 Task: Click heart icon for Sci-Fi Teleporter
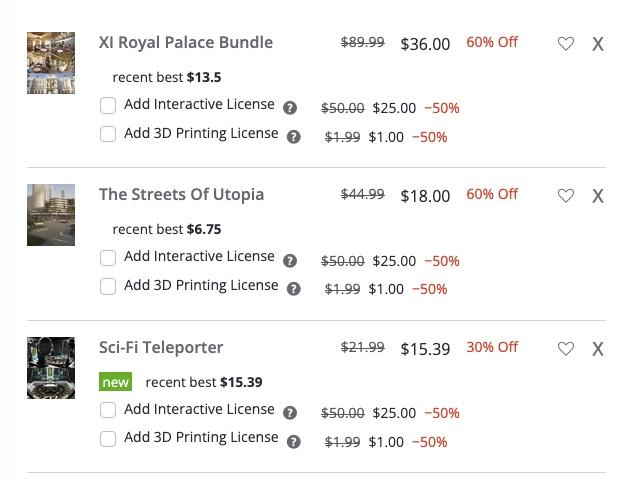click(566, 349)
